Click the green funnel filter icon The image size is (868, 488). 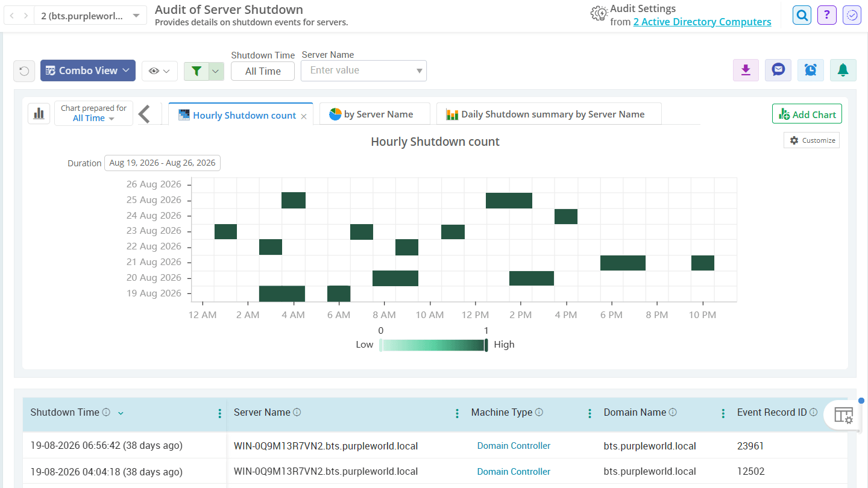196,71
